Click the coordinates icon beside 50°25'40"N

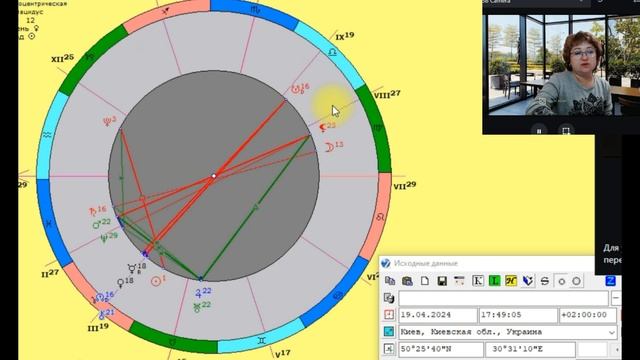point(389,349)
